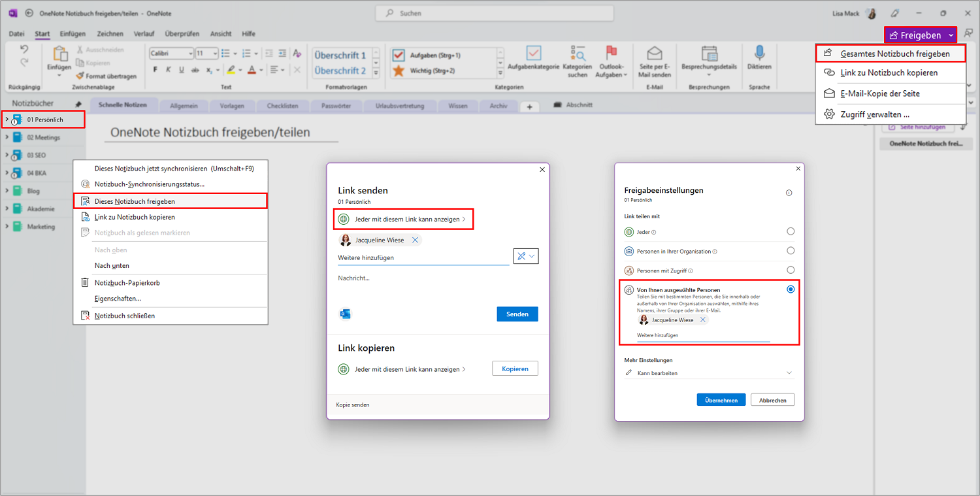980x496 pixels.
Task: Click Kategorien suchen icon
Action: coord(578,53)
